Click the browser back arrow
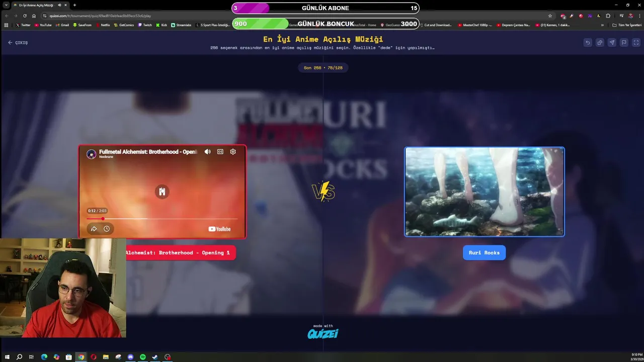The width and height of the screenshot is (644, 362). coord(7,16)
